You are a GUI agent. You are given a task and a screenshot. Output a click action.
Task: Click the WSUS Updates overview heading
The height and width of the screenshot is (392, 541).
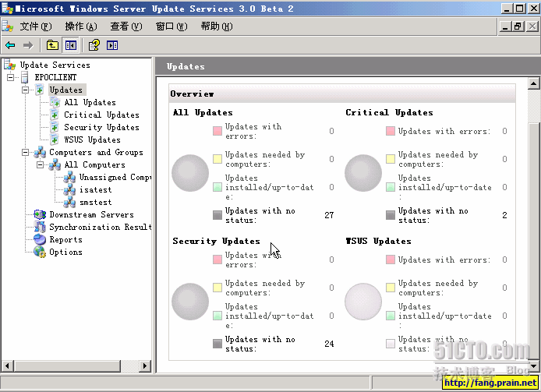coord(379,242)
